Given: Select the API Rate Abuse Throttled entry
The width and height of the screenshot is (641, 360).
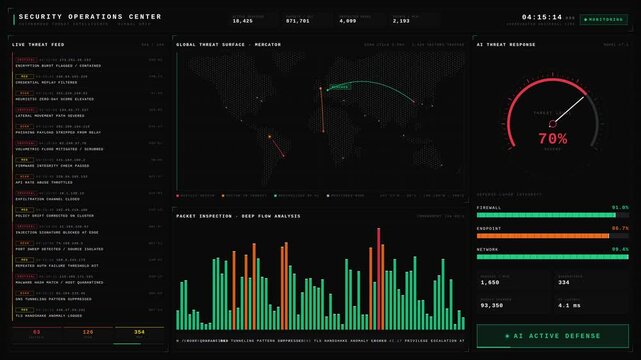Looking at the screenshot, I should (88, 179).
